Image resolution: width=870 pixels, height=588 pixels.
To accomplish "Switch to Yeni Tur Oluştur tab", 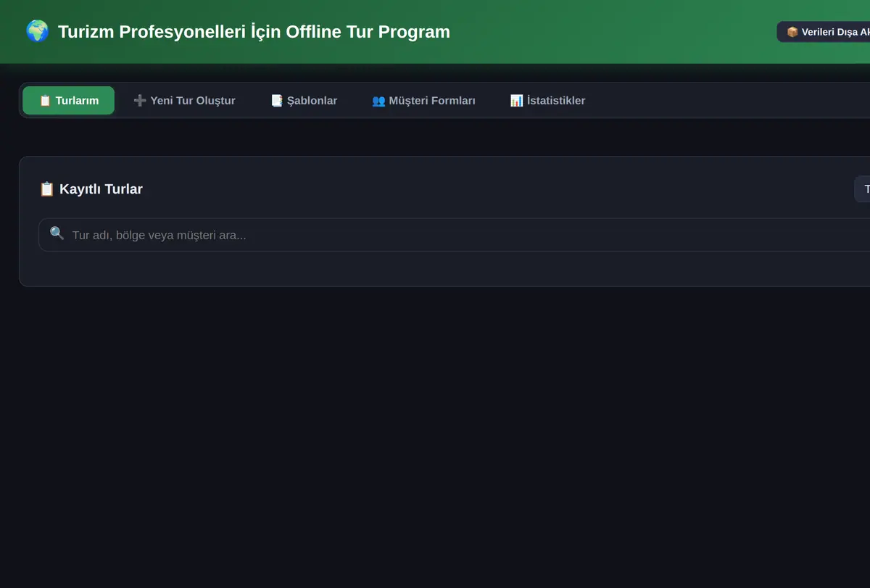I will [x=184, y=101].
